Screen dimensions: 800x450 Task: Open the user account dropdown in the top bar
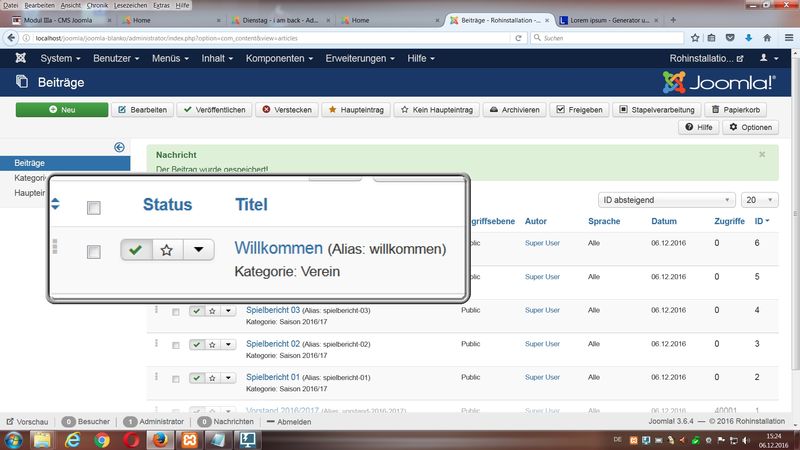(769, 58)
